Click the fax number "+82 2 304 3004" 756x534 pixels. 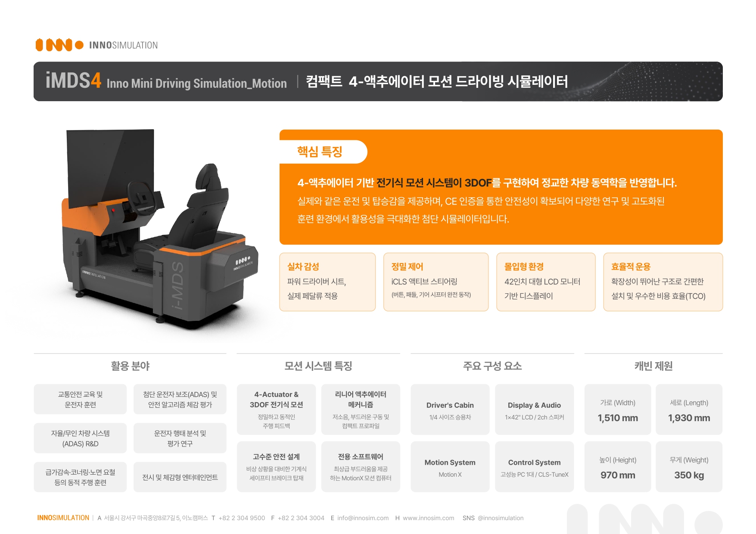(301, 518)
